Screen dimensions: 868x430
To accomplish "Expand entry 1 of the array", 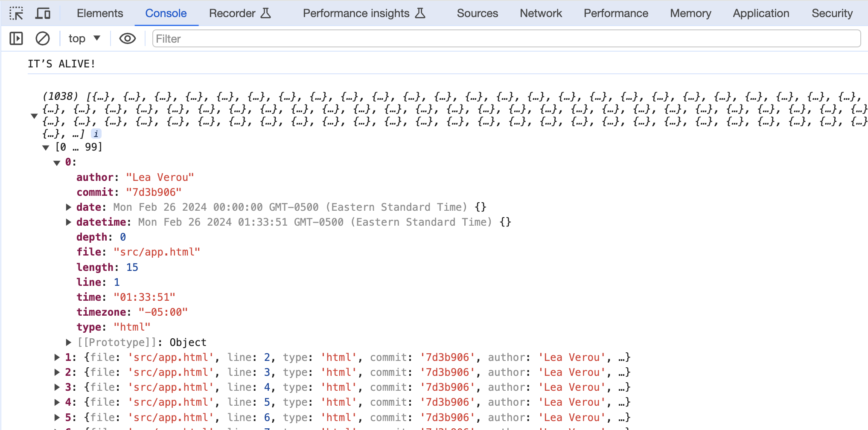I will click(x=57, y=357).
